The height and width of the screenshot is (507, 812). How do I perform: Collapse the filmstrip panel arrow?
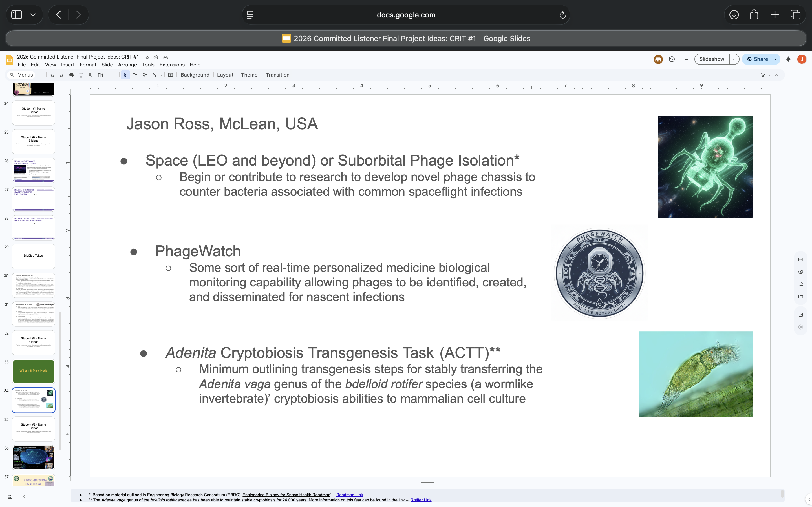click(23, 497)
